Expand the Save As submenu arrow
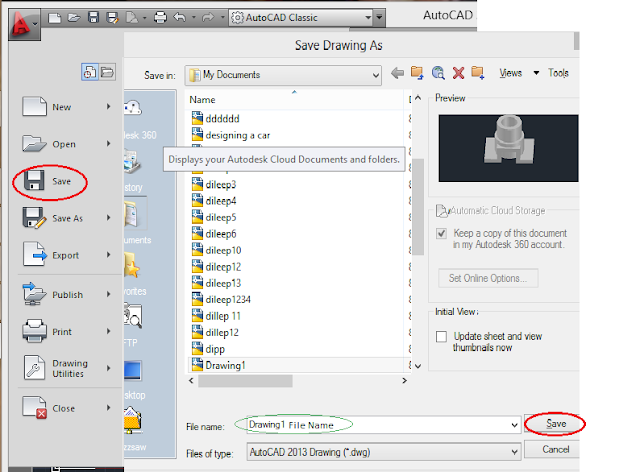This screenshot has width=640, height=472. click(109, 218)
